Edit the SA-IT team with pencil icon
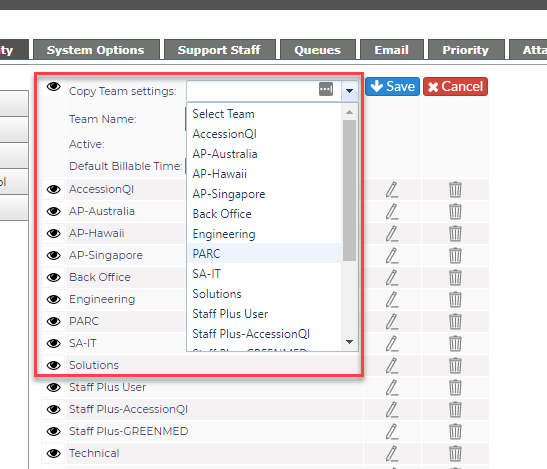 coord(392,344)
